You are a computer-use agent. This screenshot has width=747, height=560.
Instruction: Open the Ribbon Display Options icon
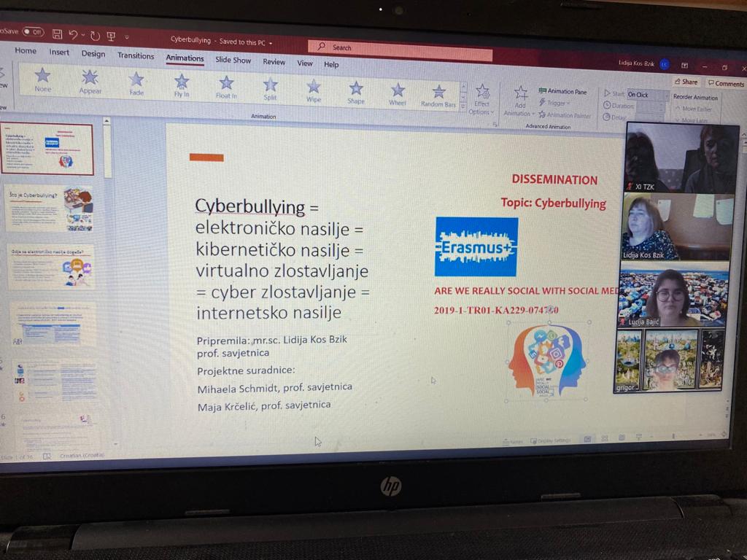pyautogui.click(x=684, y=65)
